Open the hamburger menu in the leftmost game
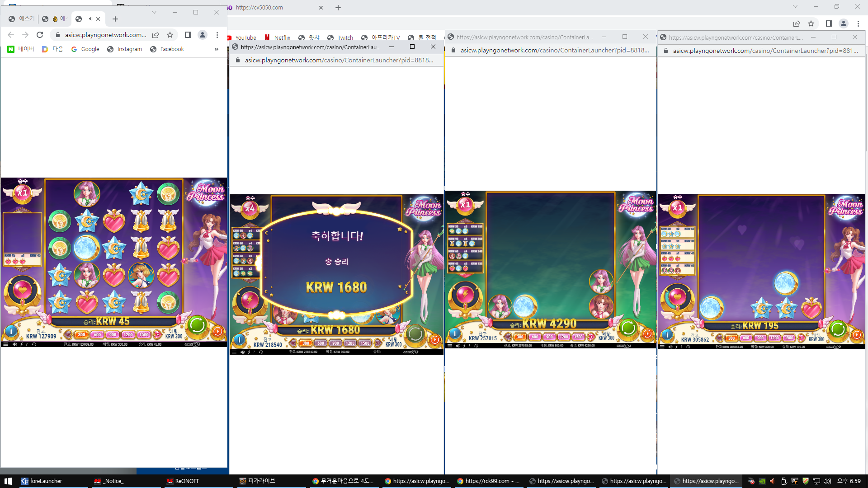Image resolution: width=868 pixels, height=488 pixels. pyautogui.click(x=5, y=344)
